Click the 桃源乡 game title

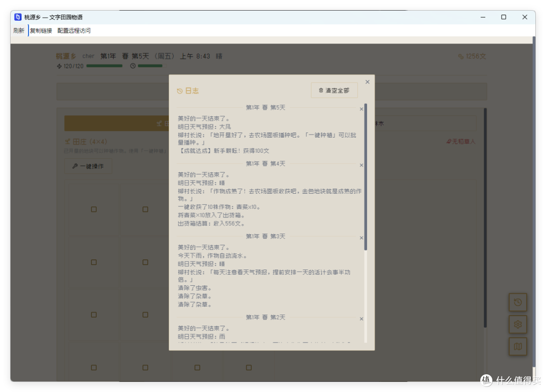[66, 56]
